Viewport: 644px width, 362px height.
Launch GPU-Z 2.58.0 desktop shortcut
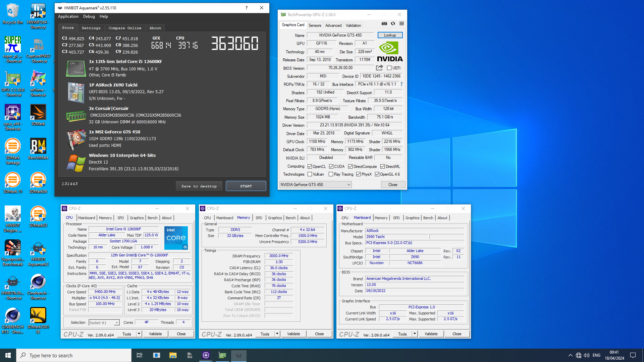click(13, 84)
